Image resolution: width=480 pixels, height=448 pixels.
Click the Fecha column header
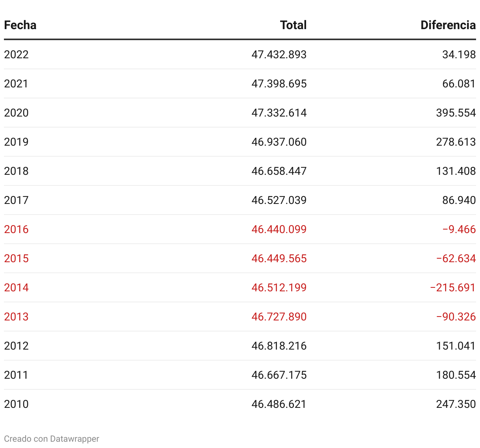click(x=20, y=25)
